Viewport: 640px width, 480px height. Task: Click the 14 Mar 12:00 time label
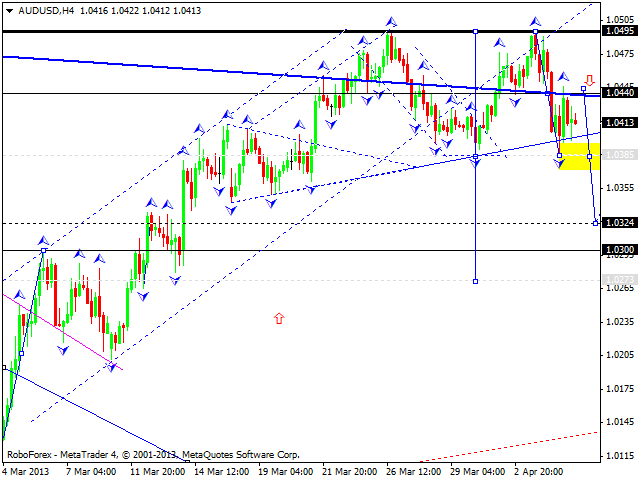point(221,471)
